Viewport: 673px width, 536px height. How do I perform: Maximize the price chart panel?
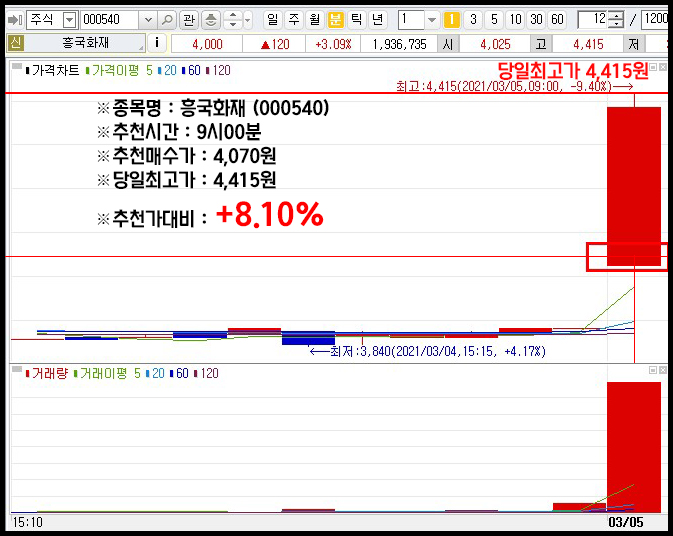653,67
